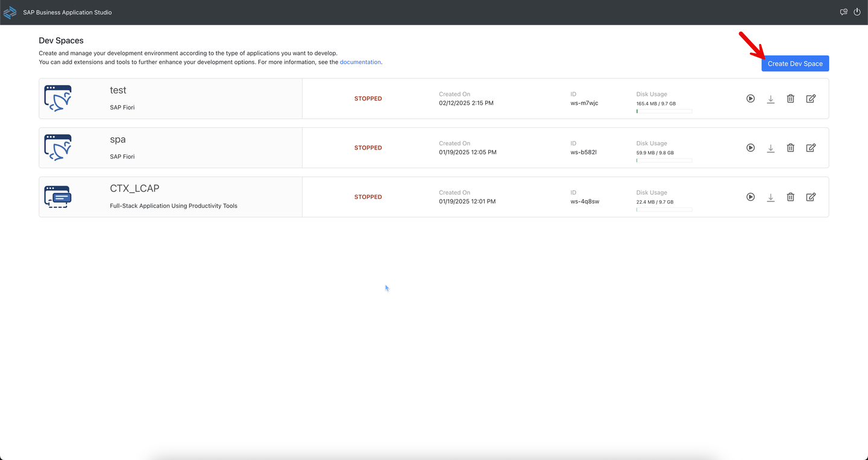Click the STOPPED status of CTX_LCAP
The height and width of the screenshot is (460, 868).
(x=368, y=197)
